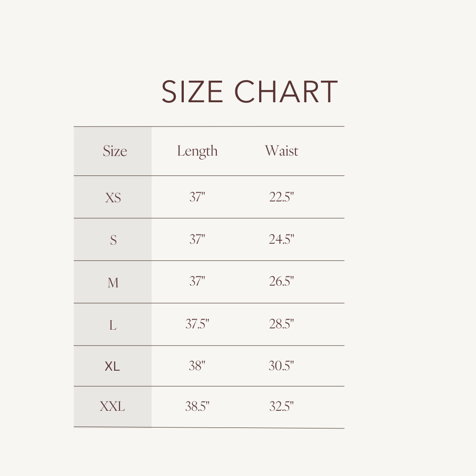Click the XS row length value
The image size is (476, 476).
click(197, 197)
